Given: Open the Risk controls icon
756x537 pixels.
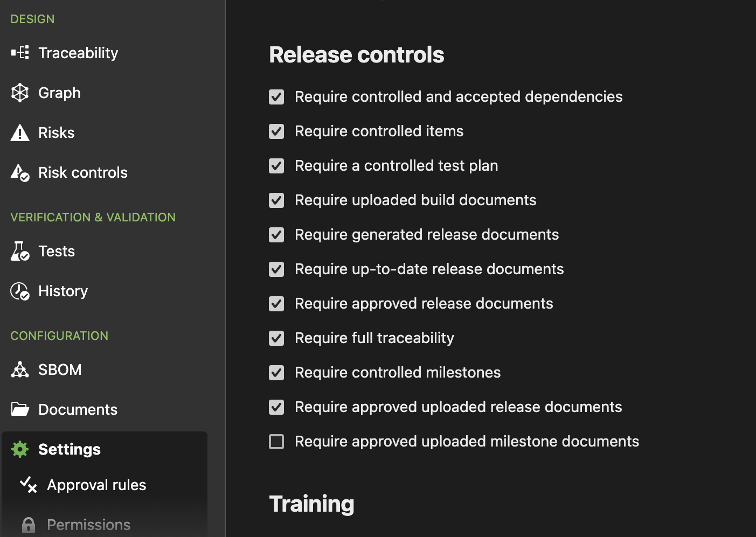Looking at the screenshot, I should tap(20, 172).
